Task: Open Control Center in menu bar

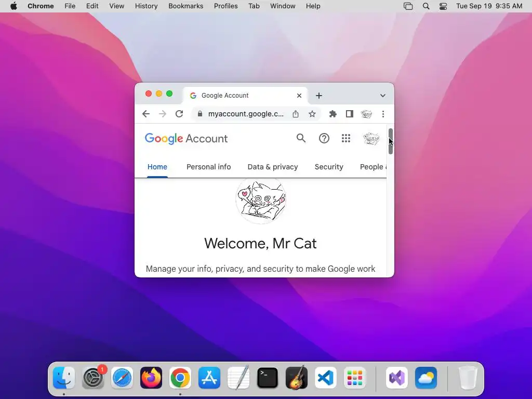Action: pyautogui.click(x=443, y=6)
